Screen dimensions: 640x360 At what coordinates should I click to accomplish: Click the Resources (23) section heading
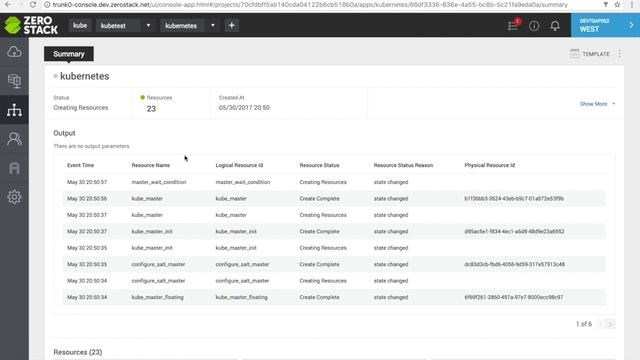tap(78, 352)
